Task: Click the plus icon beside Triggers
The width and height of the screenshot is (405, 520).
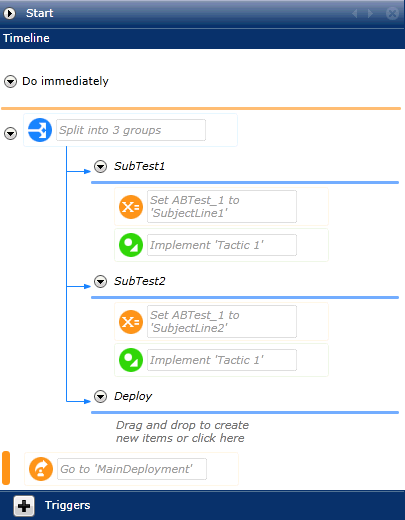Action: tap(24, 506)
